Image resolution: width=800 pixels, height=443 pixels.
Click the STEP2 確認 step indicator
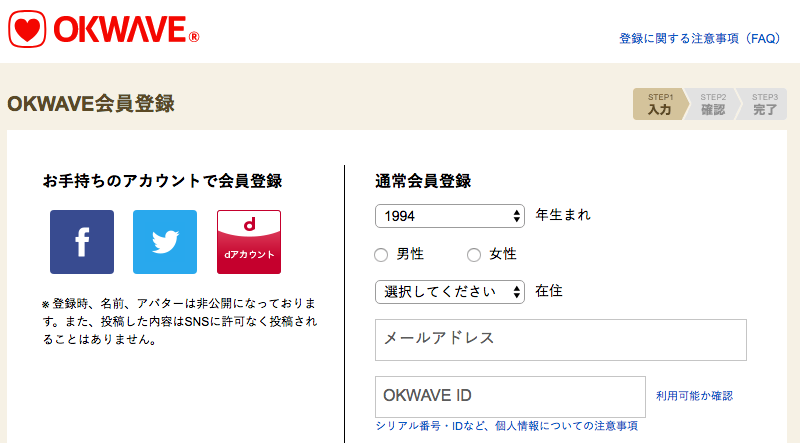[713, 104]
